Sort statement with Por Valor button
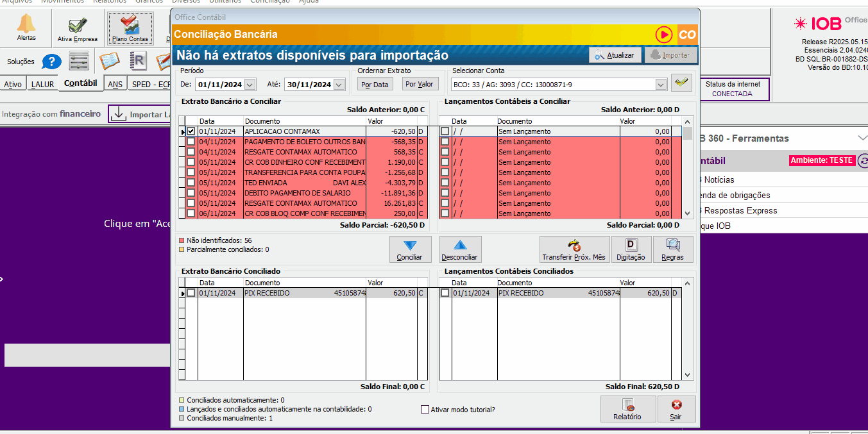This screenshot has height=434, width=868. 420,84
